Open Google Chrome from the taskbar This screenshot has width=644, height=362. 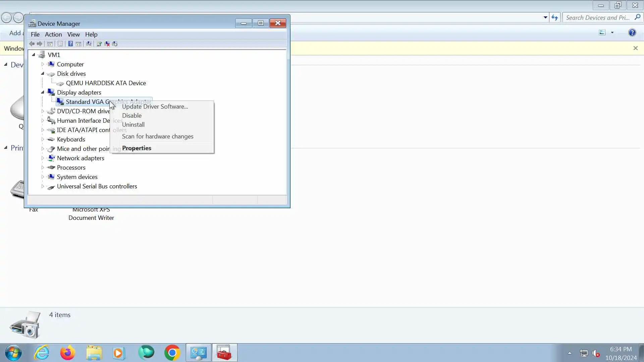[172, 353]
